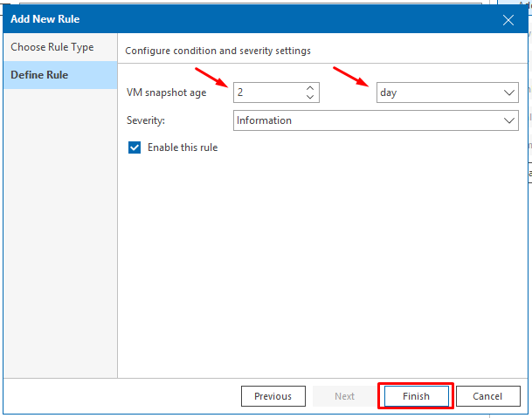Focus the VM snapshot age number field
This screenshot has width=532, height=418.
(x=266, y=93)
